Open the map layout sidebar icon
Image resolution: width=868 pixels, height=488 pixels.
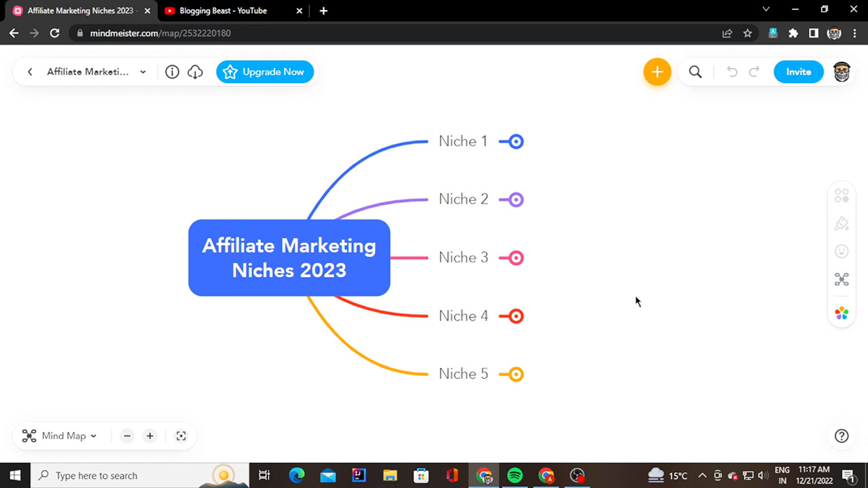[x=841, y=279]
